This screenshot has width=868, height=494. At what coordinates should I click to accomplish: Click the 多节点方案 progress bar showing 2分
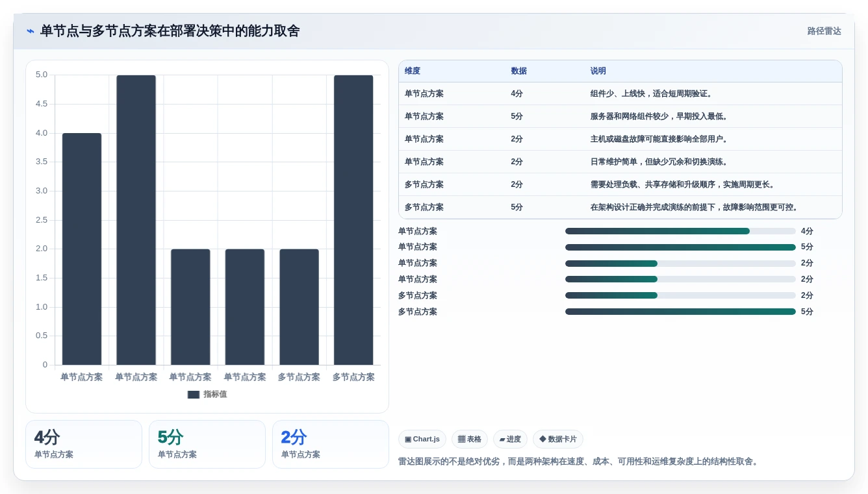(680, 296)
